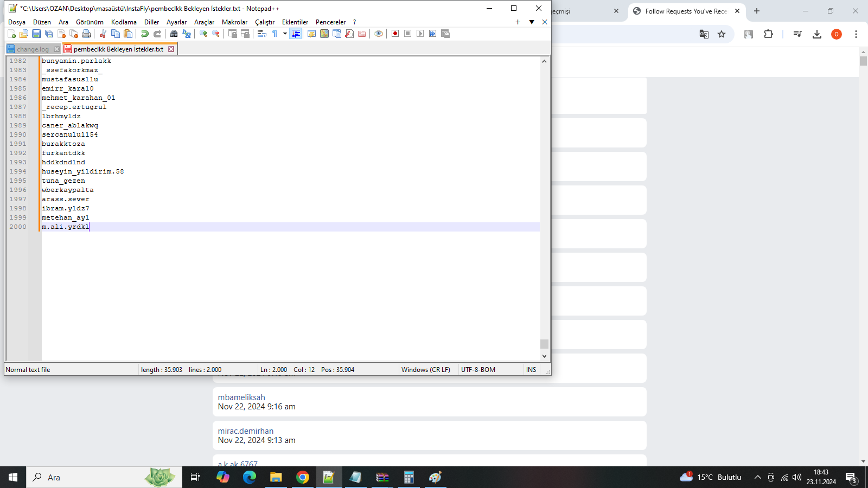This screenshot has height=488, width=868.
Task: Click line 1994 huseyin_yildirim.58 text
Action: tap(83, 171)
